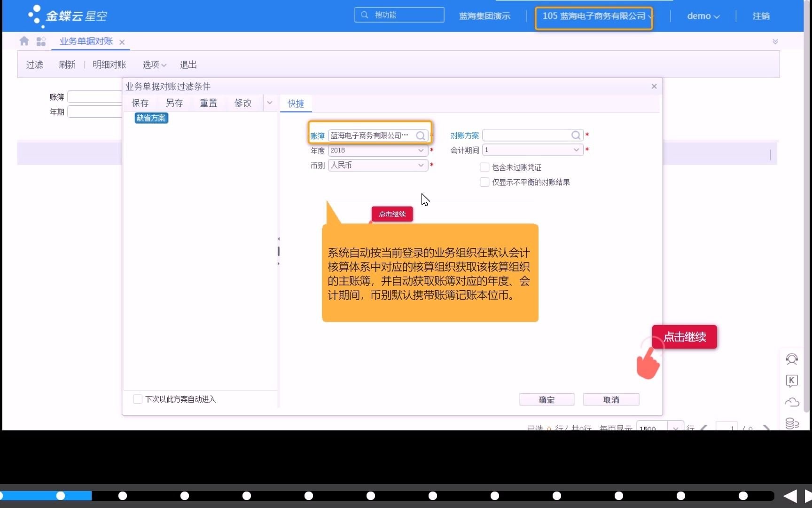This screenshot has height=508, width=812.
Task: Click the progress dot in the blue segment
Action: (61, 496)
